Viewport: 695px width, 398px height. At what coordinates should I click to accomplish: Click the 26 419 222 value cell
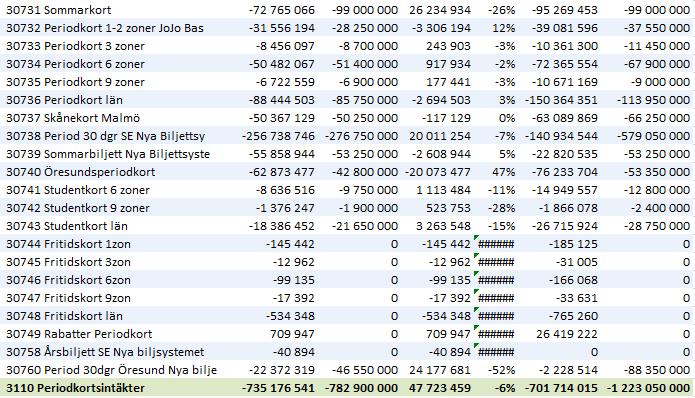point(567,334)
